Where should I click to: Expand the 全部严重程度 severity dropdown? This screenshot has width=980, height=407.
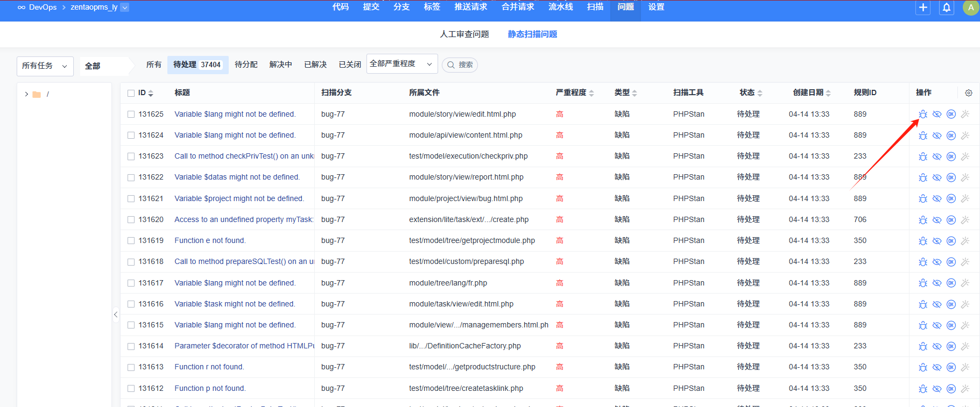(401, 64)
